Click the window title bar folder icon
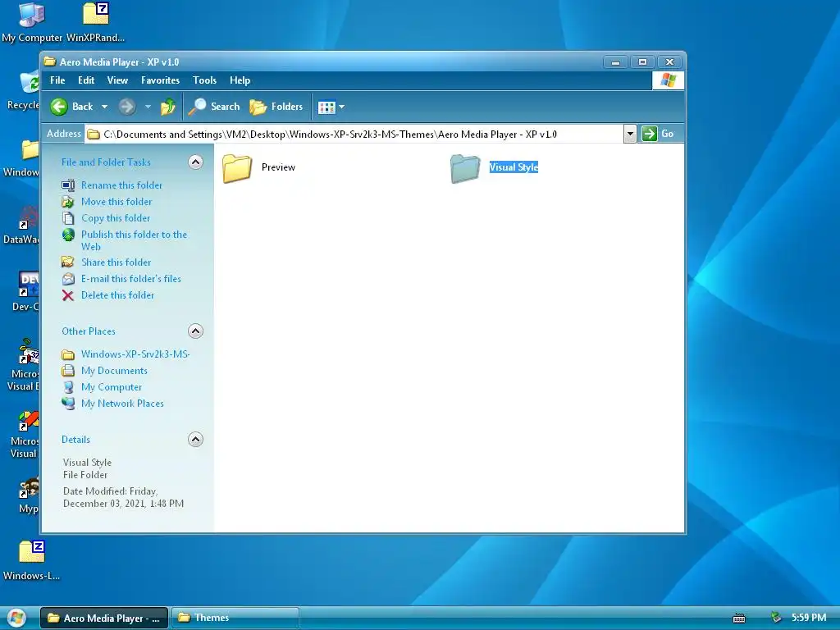Viewport: 840px width, 630px height. pos(50,62)
